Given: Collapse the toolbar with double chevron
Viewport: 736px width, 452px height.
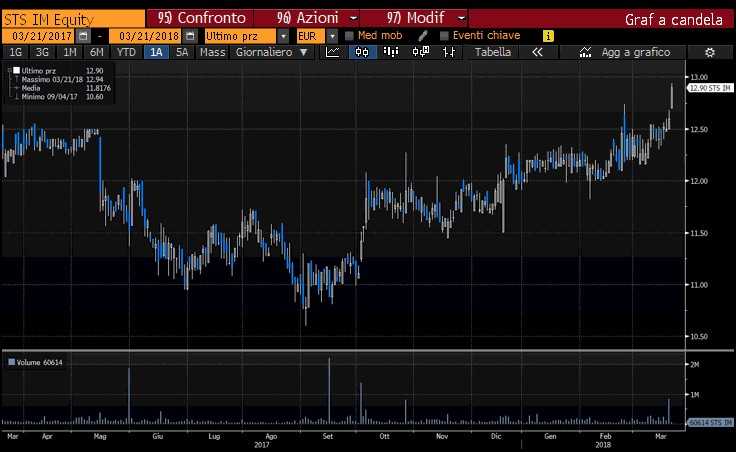Looking at the screenshot, I should (537, 52).
